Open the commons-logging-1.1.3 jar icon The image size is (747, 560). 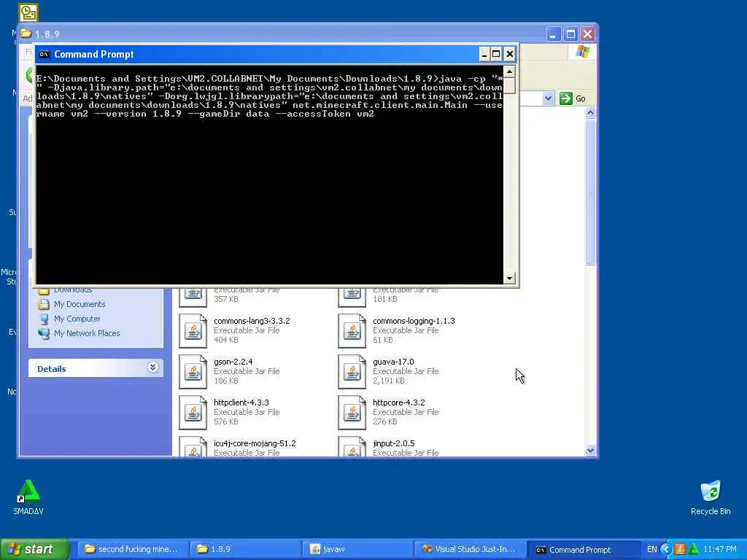(x=352, y=331)
